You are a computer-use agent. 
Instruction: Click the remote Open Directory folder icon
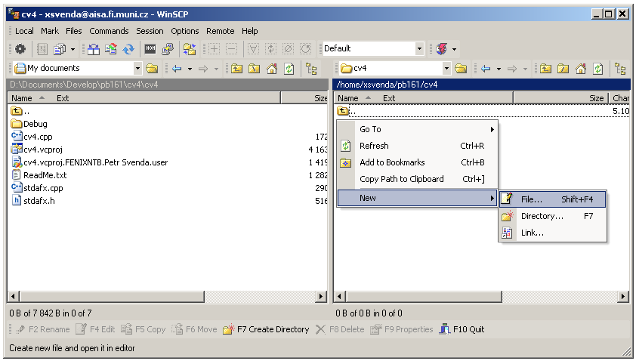point(461,69)
